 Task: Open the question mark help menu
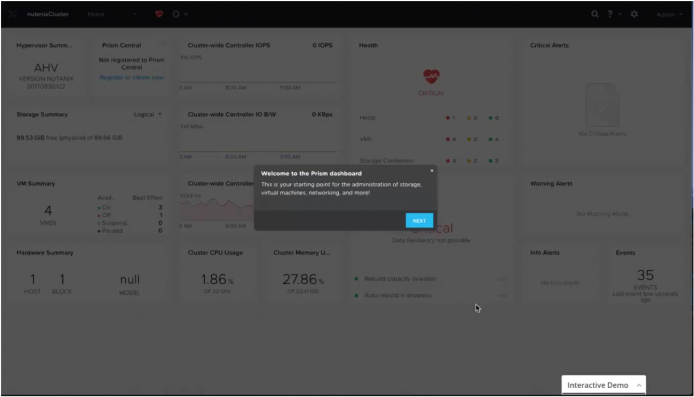(x=610, y=14)
